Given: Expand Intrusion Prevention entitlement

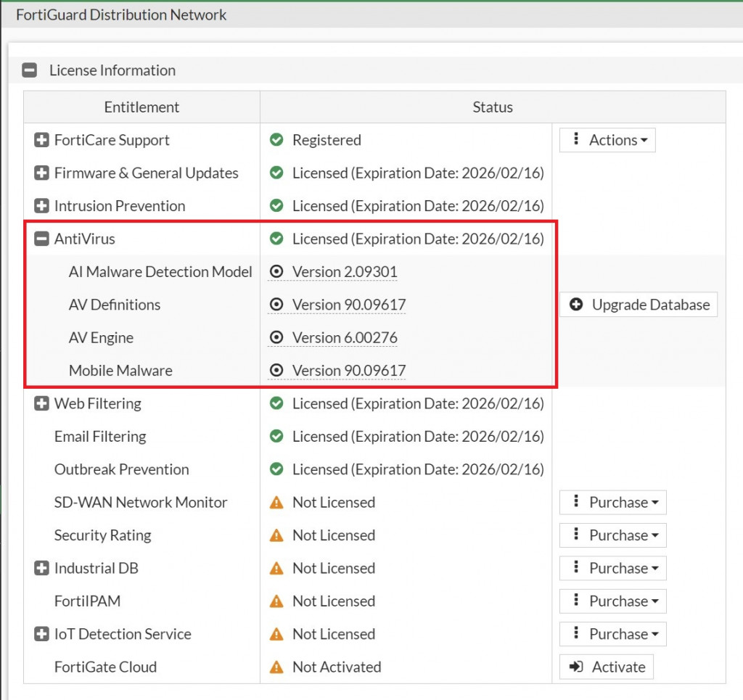Looking at the screenshot, I should 41,206.
